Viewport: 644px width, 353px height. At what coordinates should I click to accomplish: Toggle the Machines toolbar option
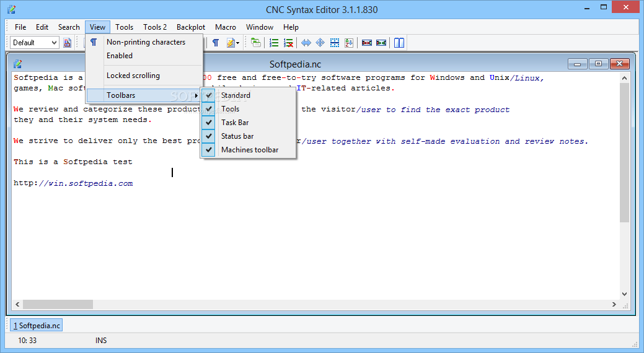point(249,150)
